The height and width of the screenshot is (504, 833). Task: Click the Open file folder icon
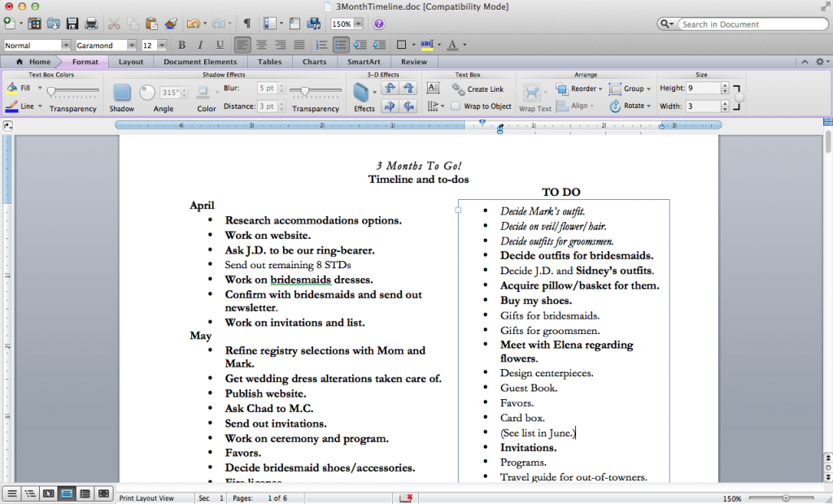coord(53,24)
